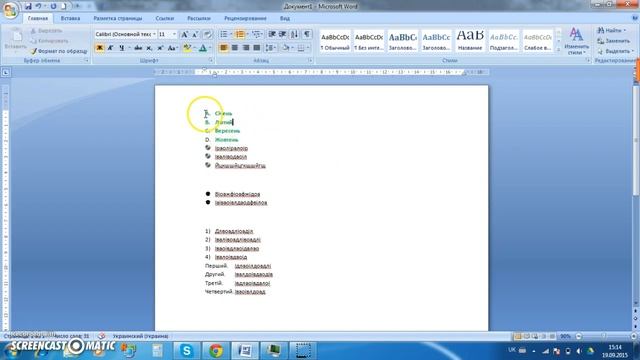Apply the Обычный style
The image size is (640, 360).
coord(335,41)
